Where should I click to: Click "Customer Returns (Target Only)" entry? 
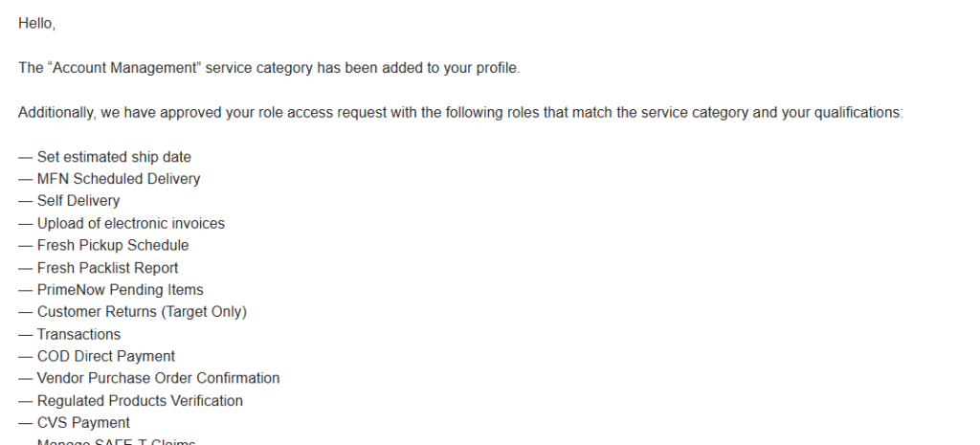[142, 312]
